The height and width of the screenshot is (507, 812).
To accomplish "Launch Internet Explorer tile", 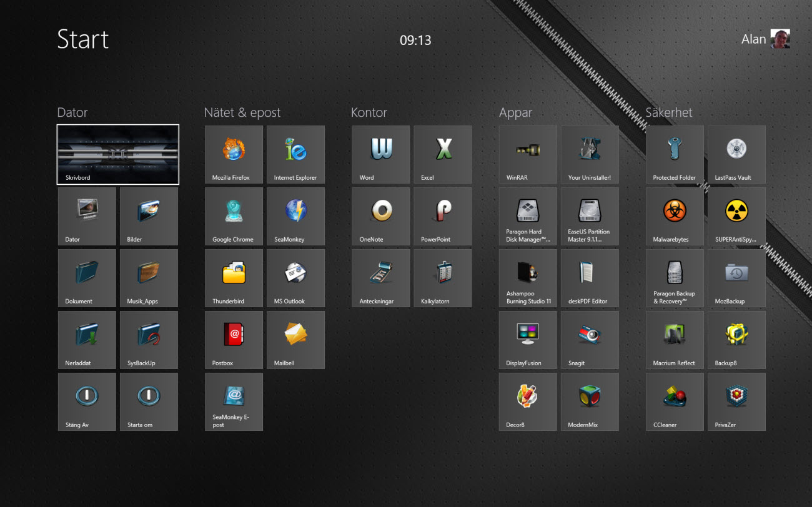I will click(x=295, y=154).
